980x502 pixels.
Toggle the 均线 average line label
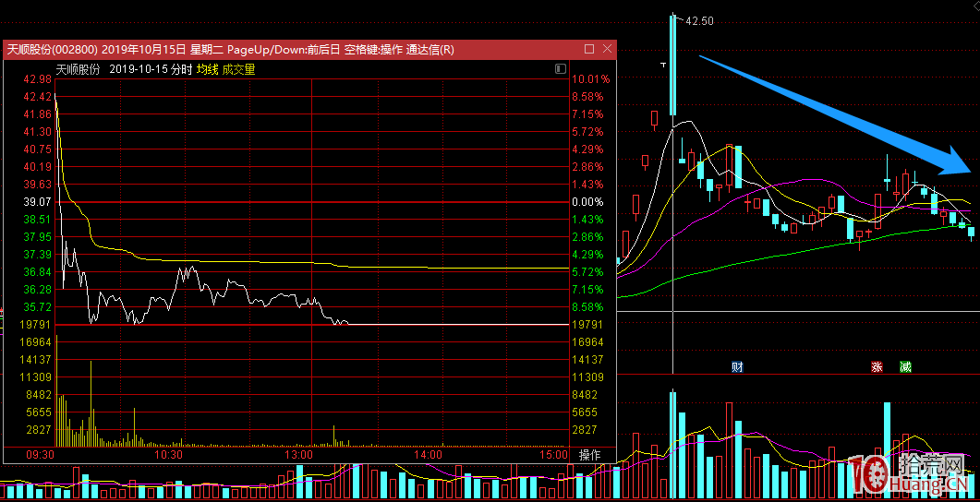click(x=208, y=69)
